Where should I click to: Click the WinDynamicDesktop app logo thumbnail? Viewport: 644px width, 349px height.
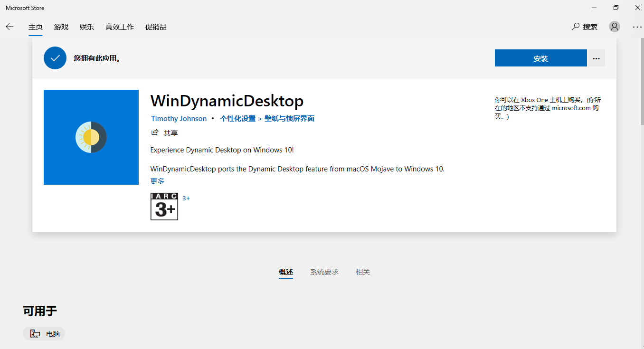point(91,137)
